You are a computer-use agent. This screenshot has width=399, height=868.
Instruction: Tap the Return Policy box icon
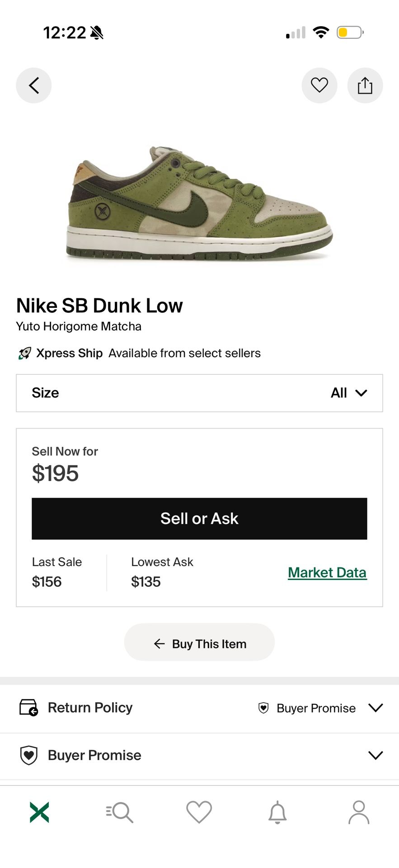[28, 708]
